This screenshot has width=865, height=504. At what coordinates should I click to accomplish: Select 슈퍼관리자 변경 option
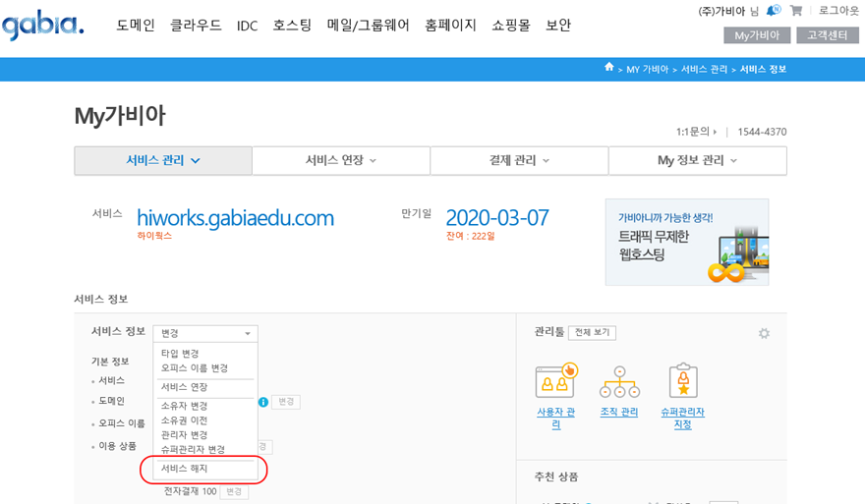tap(193, 449)
